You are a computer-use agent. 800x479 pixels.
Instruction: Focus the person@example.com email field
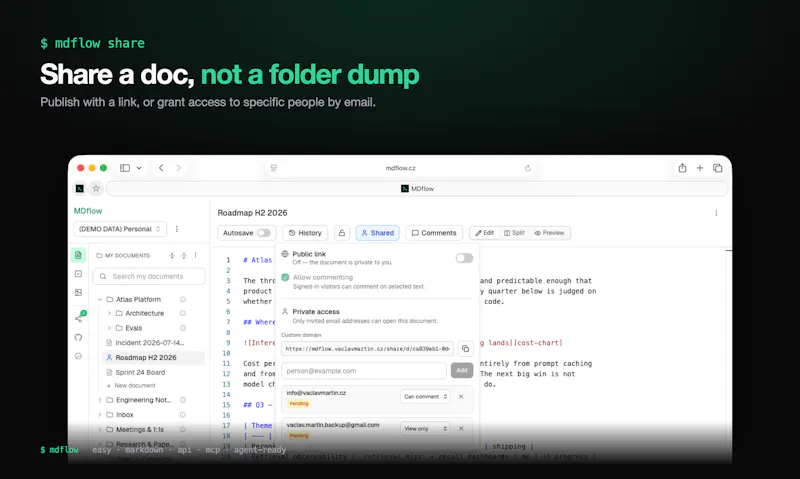pyautogui.click(x=364, y=371)
